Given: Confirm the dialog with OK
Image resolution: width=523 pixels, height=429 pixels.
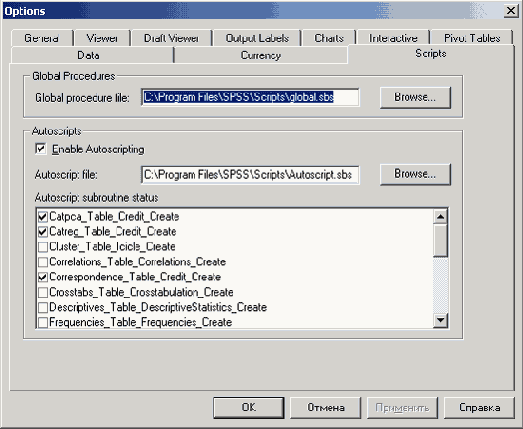Looking at the screenshot, I should (249, 407).
